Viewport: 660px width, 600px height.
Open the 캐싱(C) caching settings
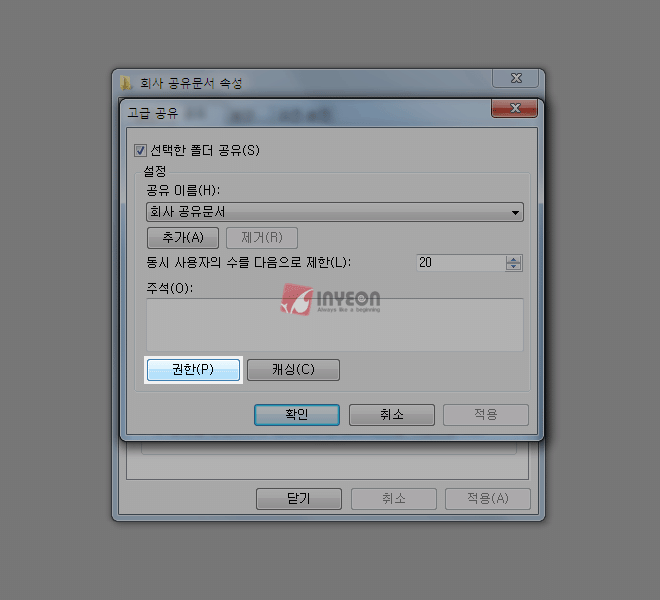click(x=293, y=370)
